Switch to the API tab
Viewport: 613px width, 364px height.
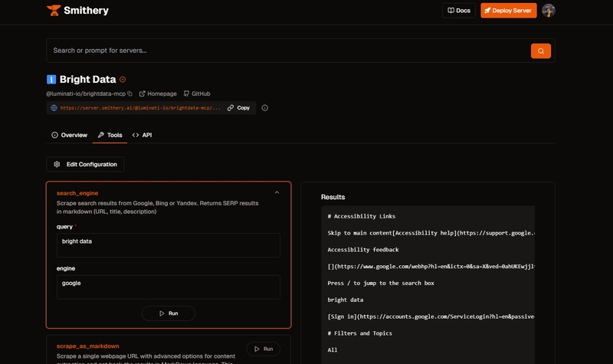pyautogui.click(x=142, y=135)
